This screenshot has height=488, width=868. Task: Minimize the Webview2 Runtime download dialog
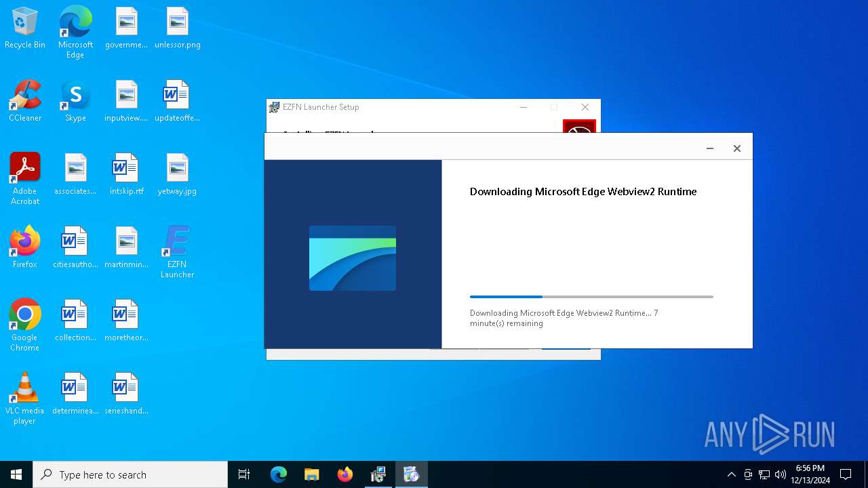tap(710, 148)
